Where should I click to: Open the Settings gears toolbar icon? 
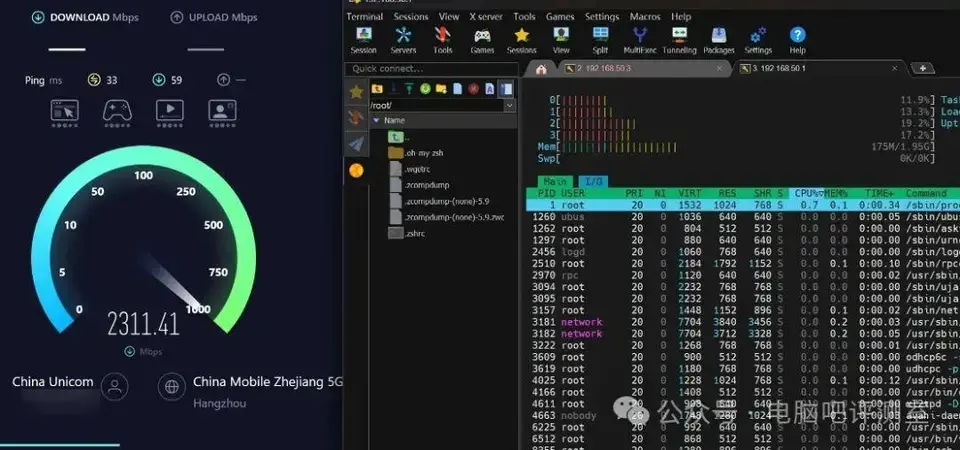point(758,40)
